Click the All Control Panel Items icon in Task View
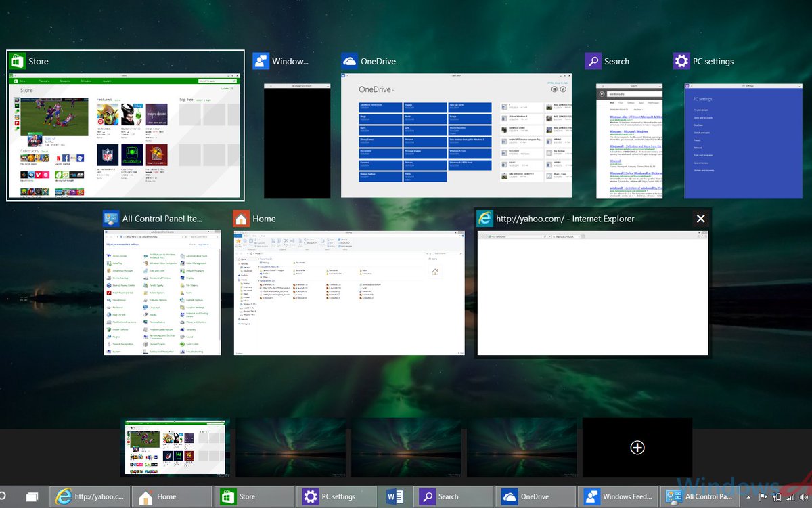Image resolution: width=812 pixels, height=508 pixels. [x=111, y=219]
